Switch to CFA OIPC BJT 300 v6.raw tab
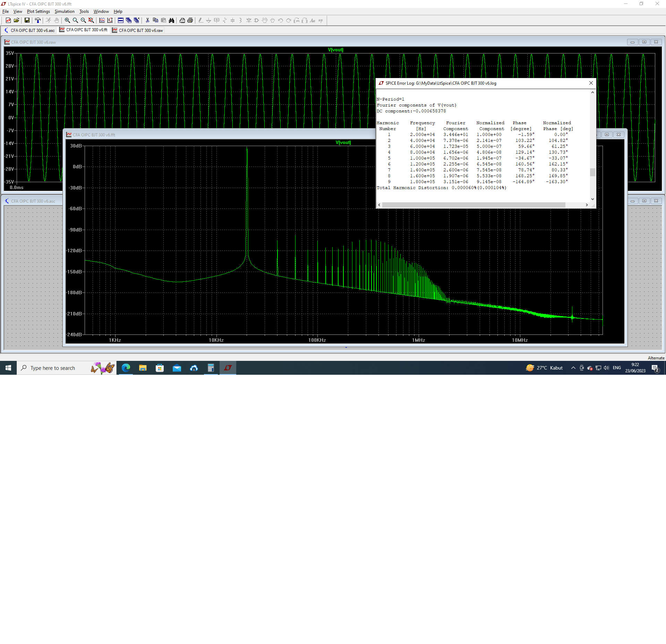The height and width of the screenshot is (644, 666). (x=137, y=30)
